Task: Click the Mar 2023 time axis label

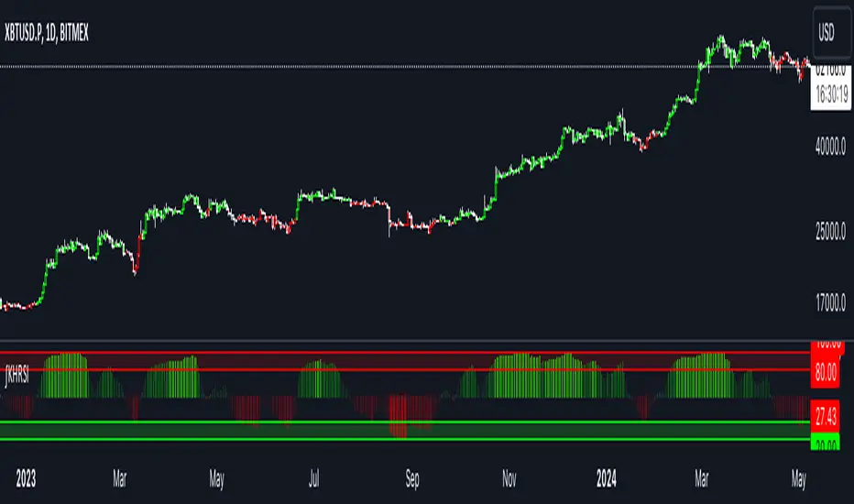Action: pos(120,479)
